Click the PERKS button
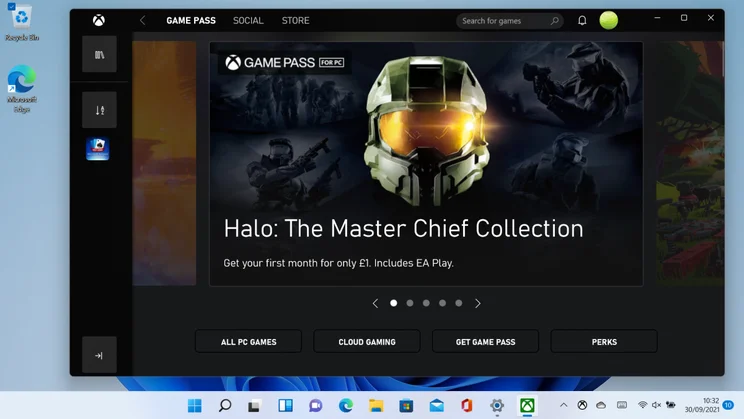The height and width of the screenshot is (419, 744). point(604,341)
